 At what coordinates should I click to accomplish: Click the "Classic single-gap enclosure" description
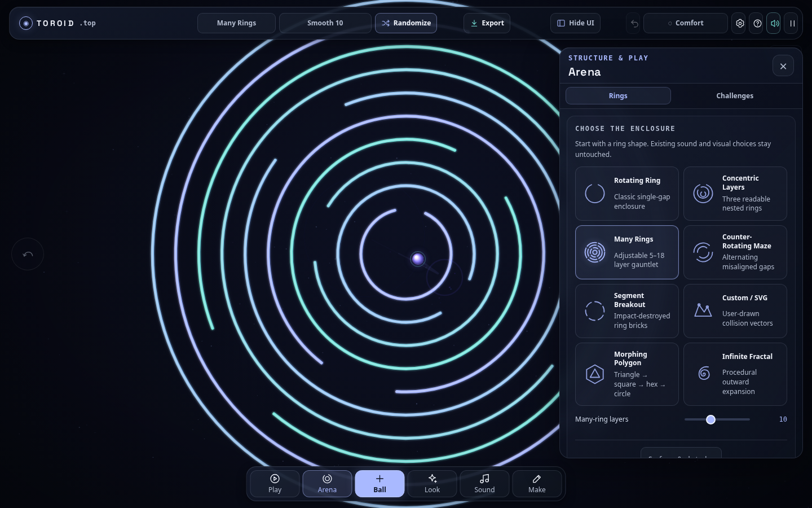(x=642, y=202)
